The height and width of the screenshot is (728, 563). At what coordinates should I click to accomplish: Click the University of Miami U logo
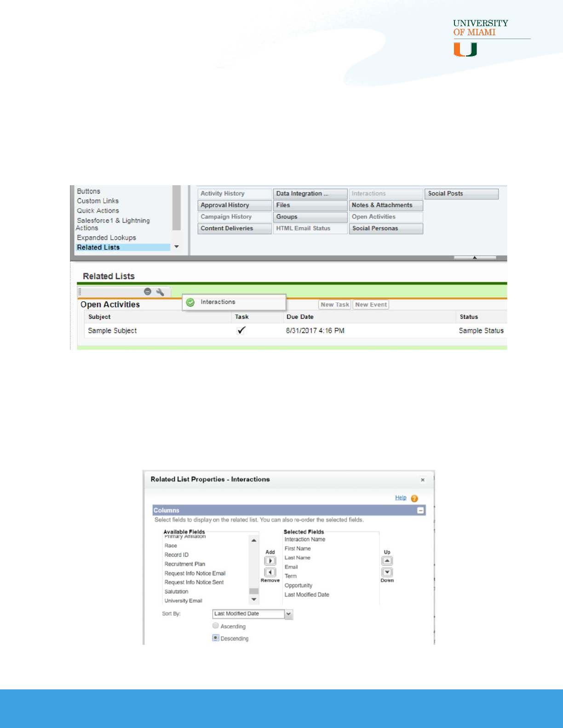[x=465, y=49]
